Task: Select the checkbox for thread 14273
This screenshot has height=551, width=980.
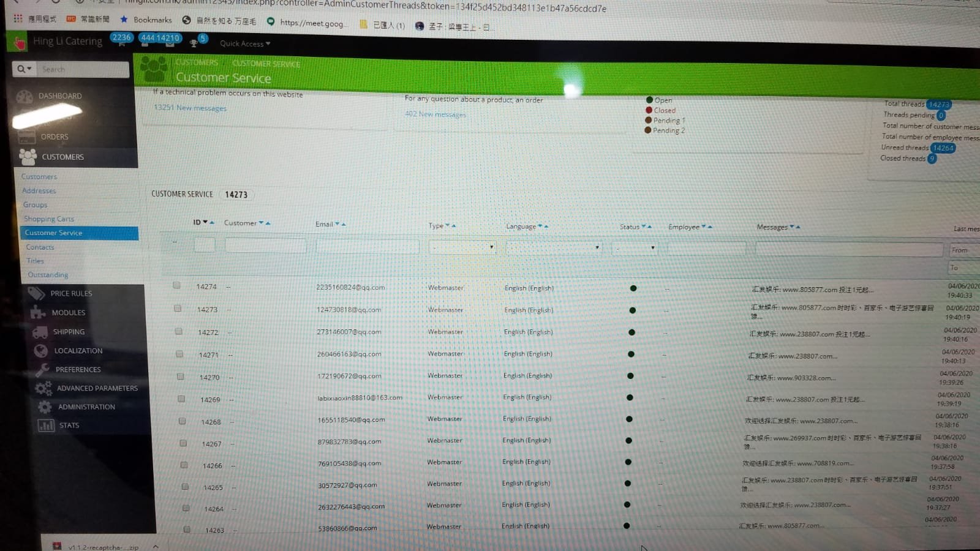Action: (178, 309)
